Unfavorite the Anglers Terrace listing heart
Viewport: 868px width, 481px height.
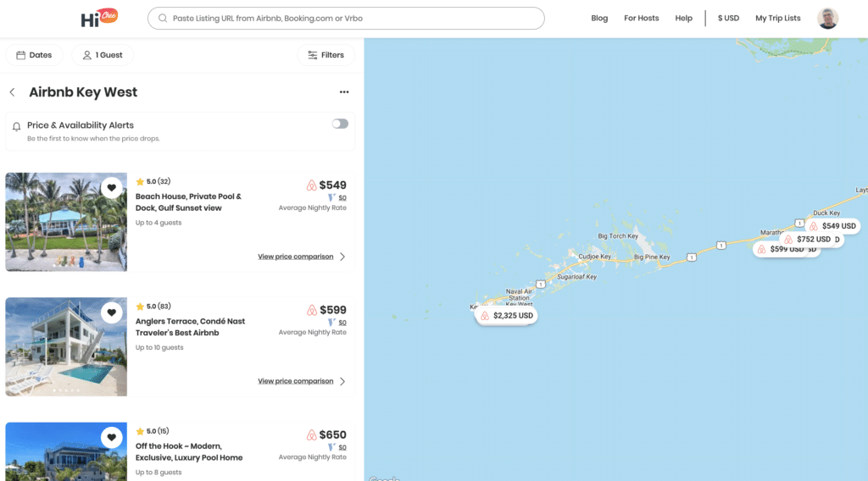tap(111, 313)
